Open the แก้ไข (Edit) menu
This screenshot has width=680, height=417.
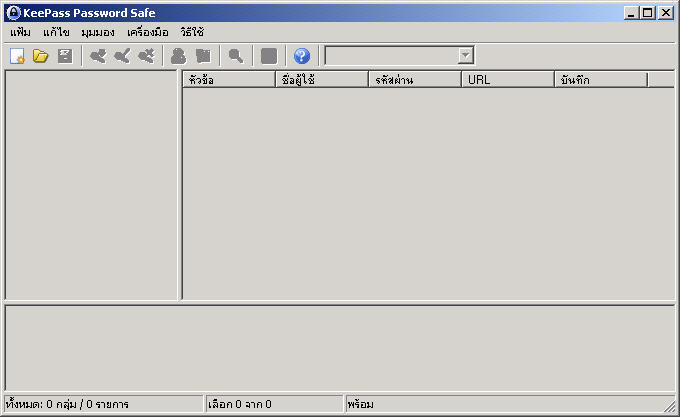(x=56, y=32)
